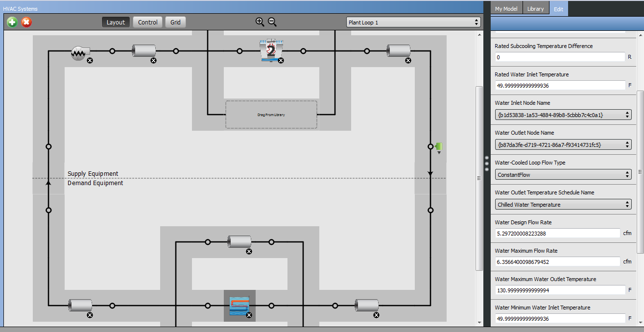Zoom in on the loop diagram
The image size is (644, 332).
260,22
